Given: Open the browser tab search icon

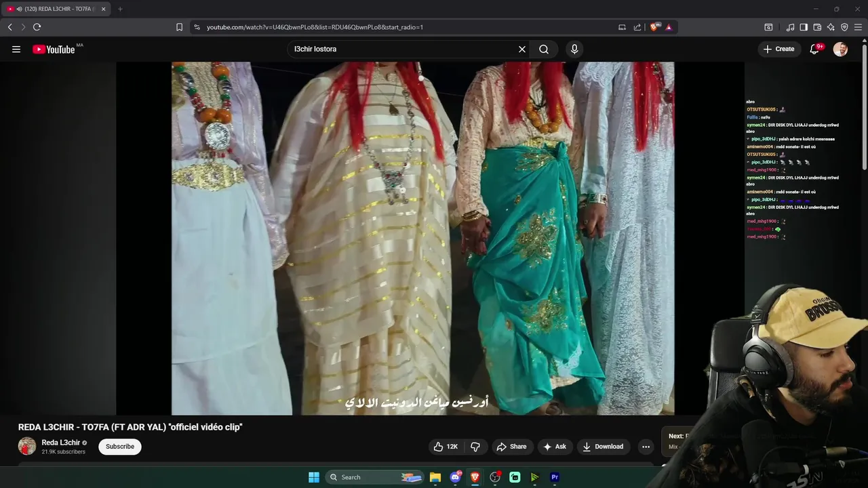Looking at the screenshot, I should click(768, 27).
